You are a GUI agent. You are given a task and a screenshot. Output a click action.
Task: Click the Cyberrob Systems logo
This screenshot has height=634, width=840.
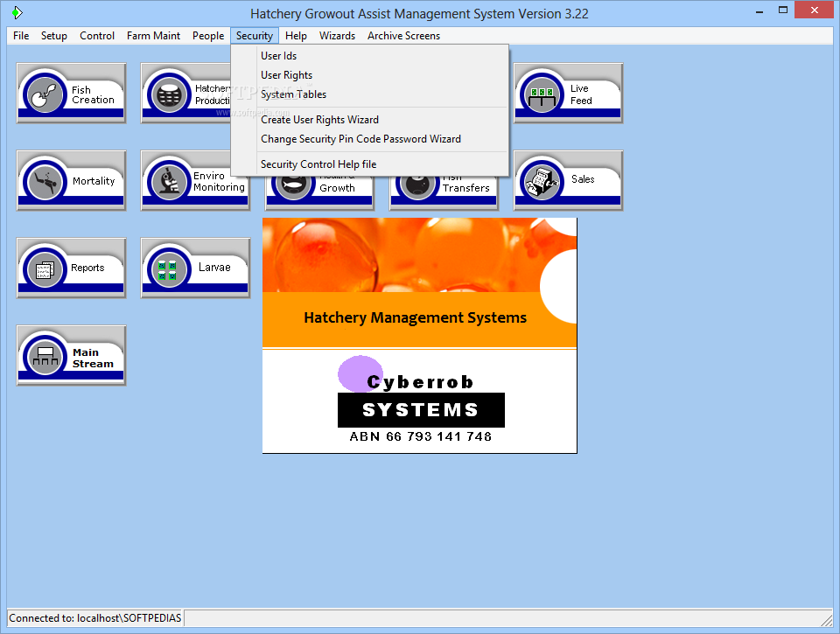(421, 400)
